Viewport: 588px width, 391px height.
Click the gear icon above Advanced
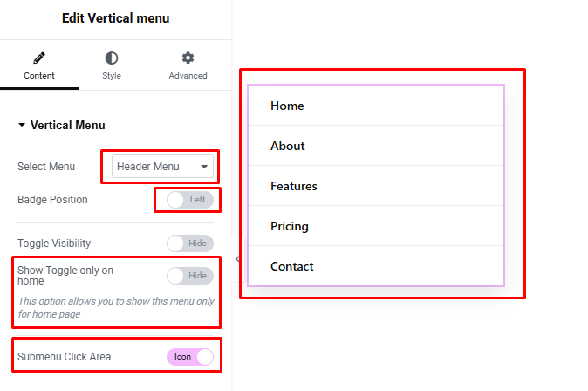pyautogui.click(x=188, y=58)
